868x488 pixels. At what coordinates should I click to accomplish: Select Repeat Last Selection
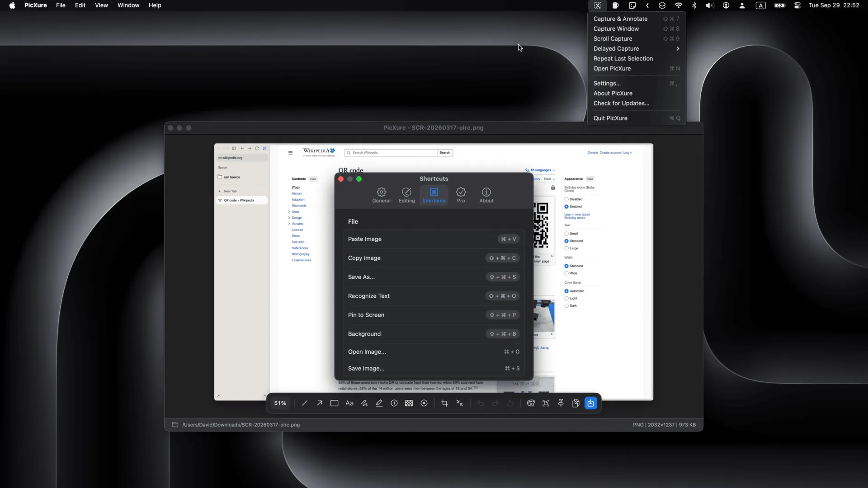[x=637, y=58]
